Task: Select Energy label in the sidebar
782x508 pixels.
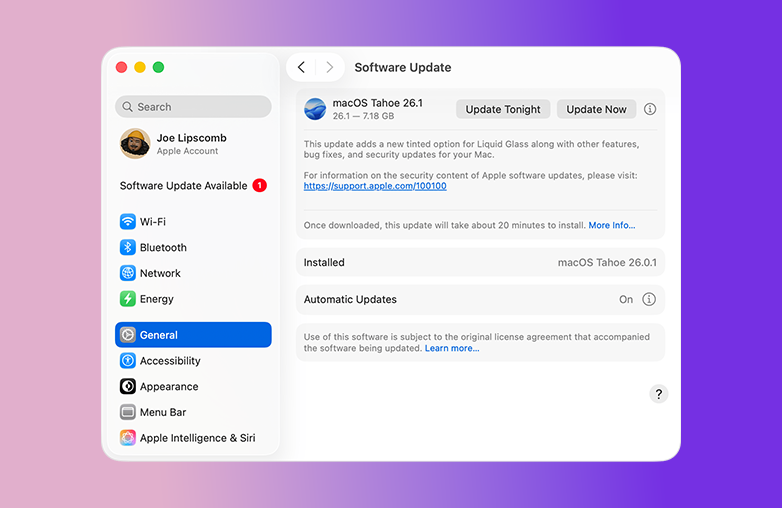Action: tap(157, 299)
